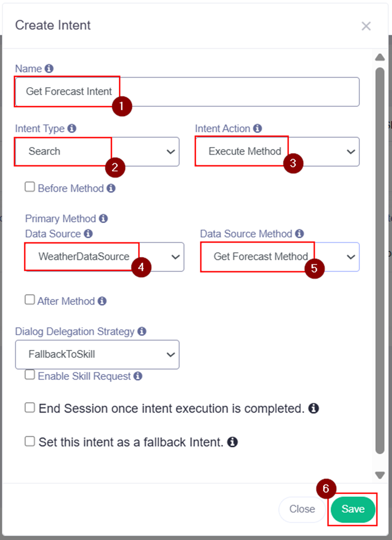
Task: Click the Intent Action info icon
Action: (258, 129)
